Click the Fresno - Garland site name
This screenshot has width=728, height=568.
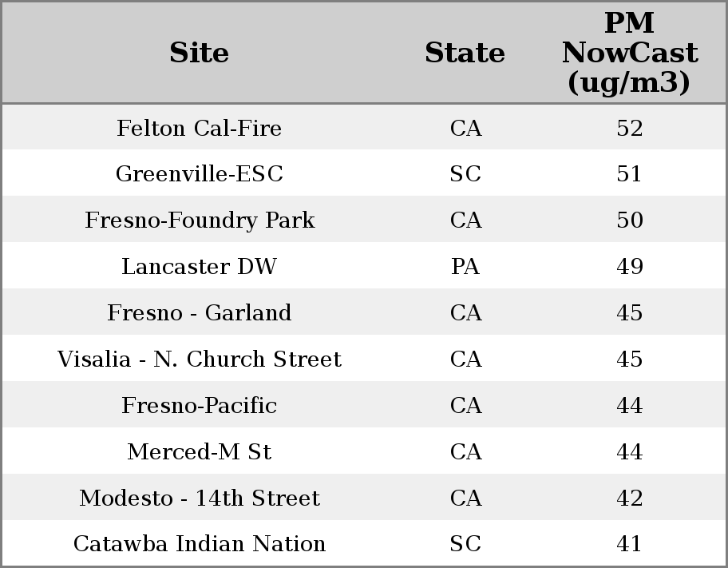(x=199, y=313)
